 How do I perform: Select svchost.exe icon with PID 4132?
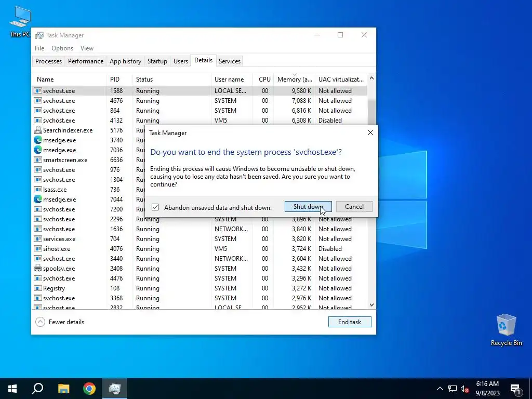(x=37, y=120)
